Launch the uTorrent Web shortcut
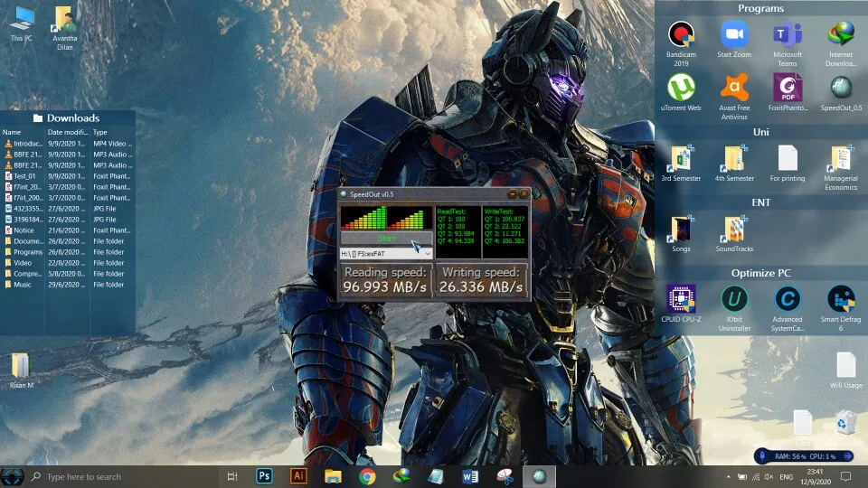 click(x=681, y=93)
